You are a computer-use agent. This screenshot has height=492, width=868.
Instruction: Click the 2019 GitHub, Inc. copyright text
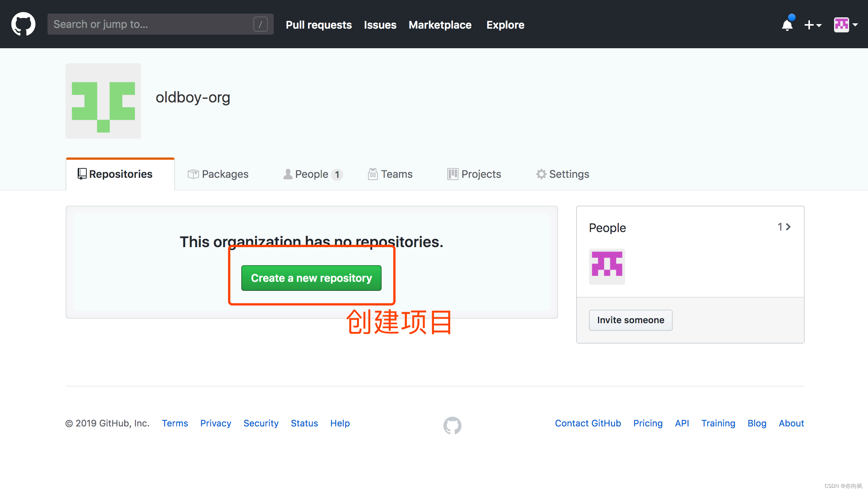point(107,423)
